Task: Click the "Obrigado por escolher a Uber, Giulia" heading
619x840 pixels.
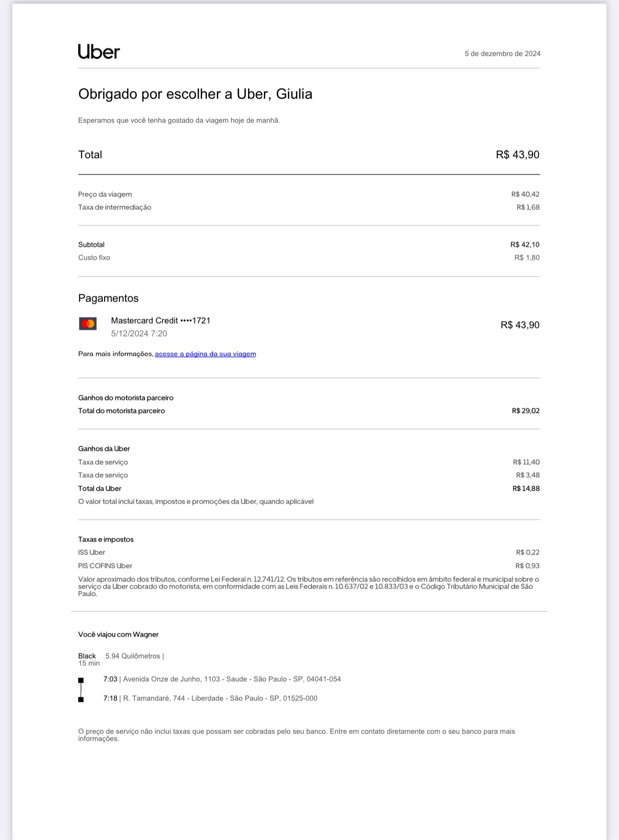Action: (x=195, y=94)
